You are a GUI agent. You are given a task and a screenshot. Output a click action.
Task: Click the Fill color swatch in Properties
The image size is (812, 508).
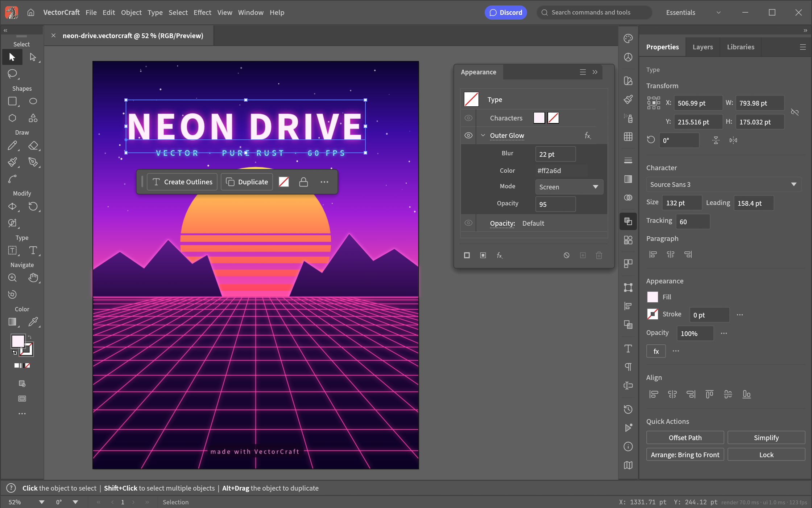coord(652,297)
